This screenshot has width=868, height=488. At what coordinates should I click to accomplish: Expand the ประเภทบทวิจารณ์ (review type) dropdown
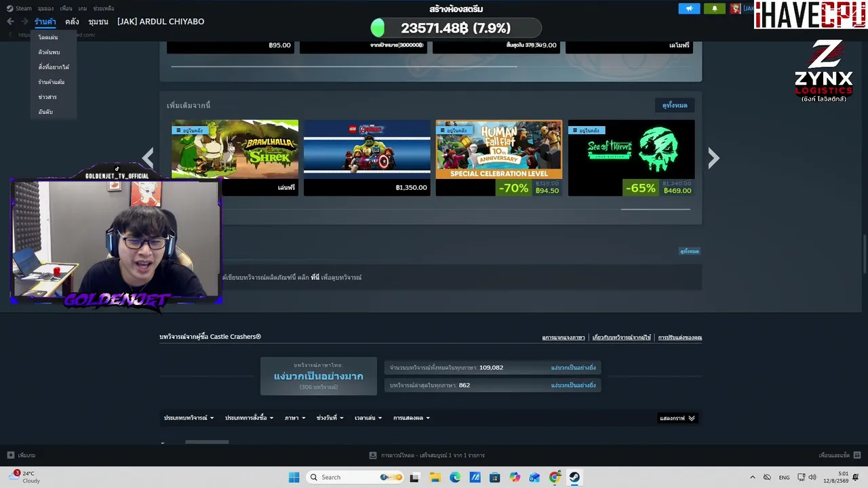(189, 418)
